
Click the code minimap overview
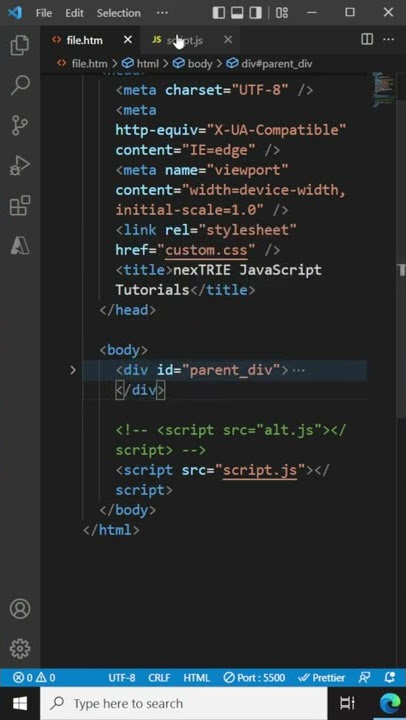coord(383,90)
